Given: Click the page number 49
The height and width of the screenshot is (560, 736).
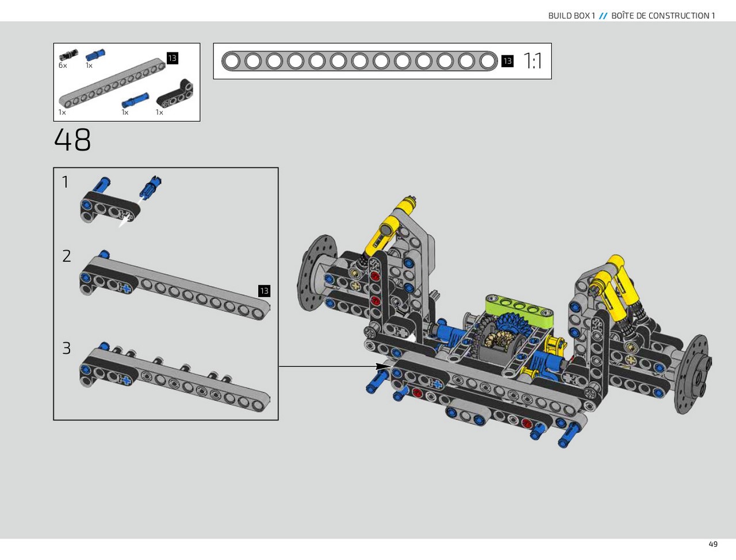Looking at the screenshot, I should pyautogui.click(x=713, y=544).
